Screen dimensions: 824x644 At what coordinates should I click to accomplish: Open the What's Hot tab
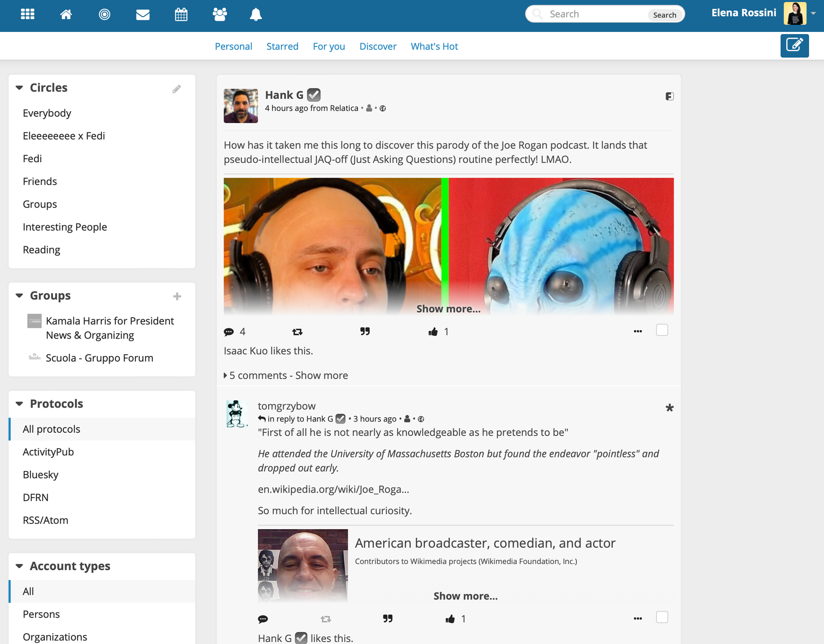[434, 46]
